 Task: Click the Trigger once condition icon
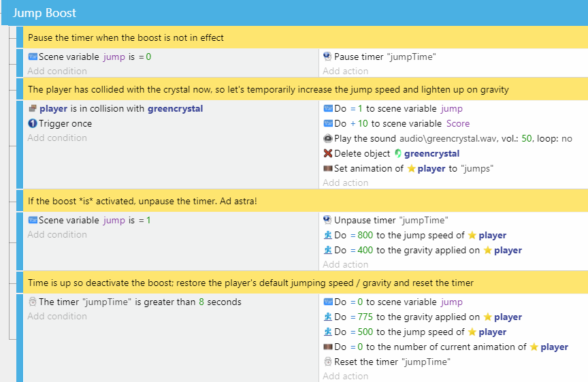(33, 123)
